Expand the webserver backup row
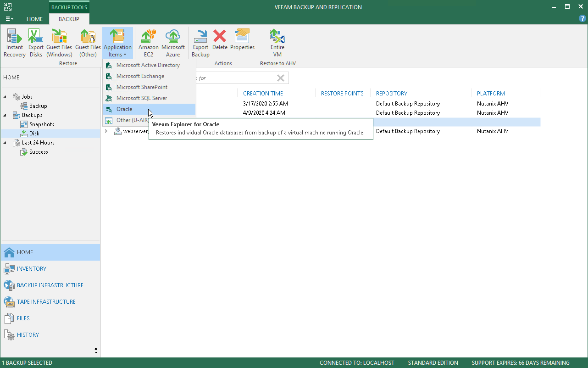The height and width of the screenshot is (368, 588). tap(106, 131)
